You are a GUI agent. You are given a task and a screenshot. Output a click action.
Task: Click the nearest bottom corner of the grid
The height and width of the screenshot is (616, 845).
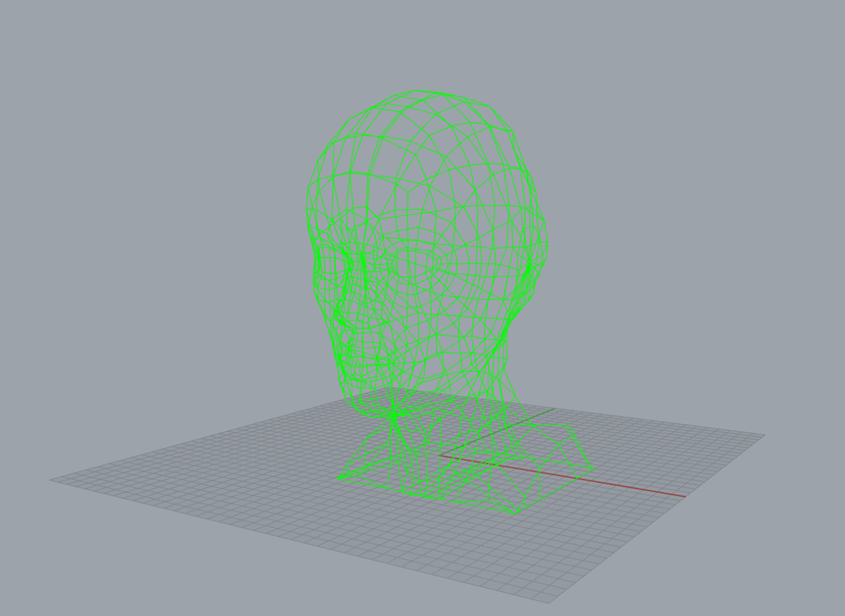(548, 603)
